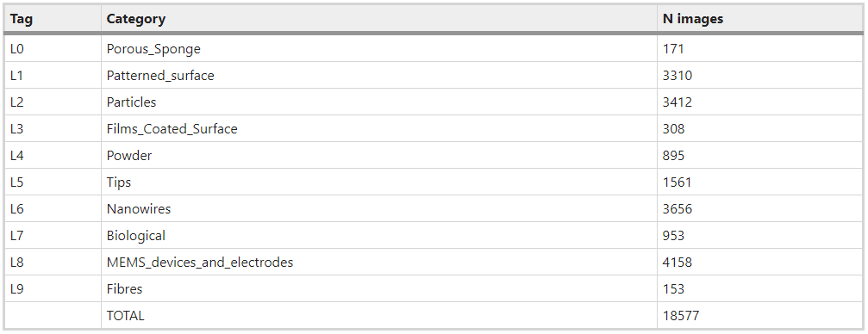868x334 pixels.
Task: Click the Category column header
Action: coord(378,19)
